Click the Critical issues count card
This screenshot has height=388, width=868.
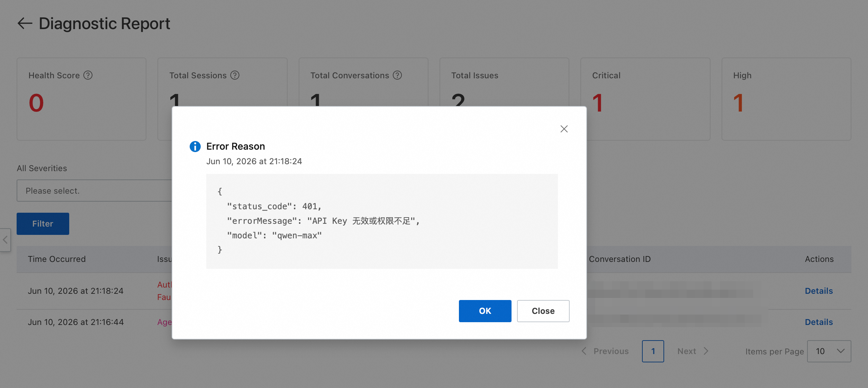(x=645, y=99)
